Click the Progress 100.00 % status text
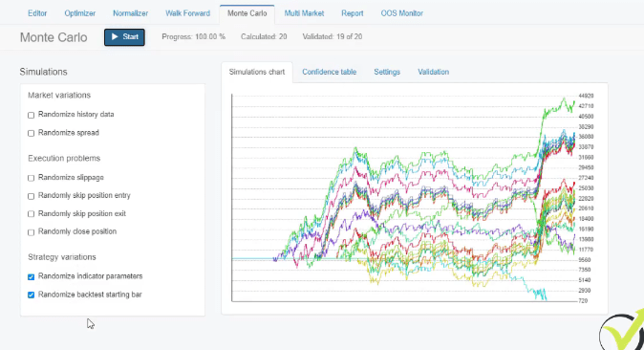644x350 pixels. click(x=193, y=36)
